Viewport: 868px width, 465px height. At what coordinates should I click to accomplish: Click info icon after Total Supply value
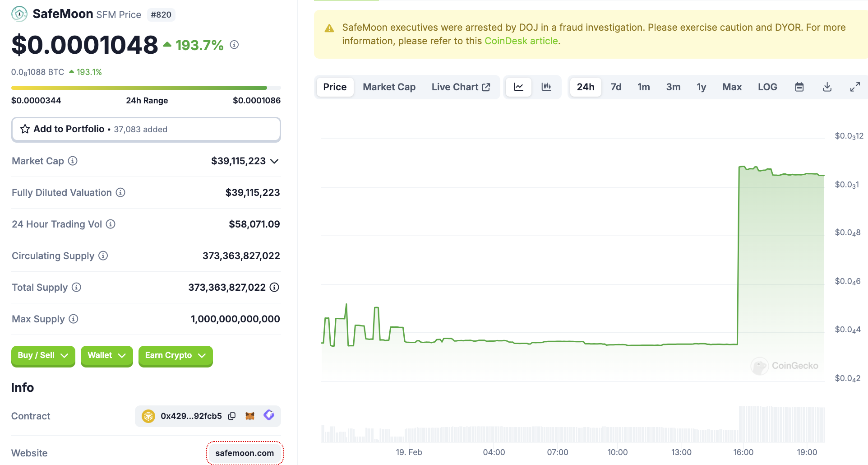[274, 287]
